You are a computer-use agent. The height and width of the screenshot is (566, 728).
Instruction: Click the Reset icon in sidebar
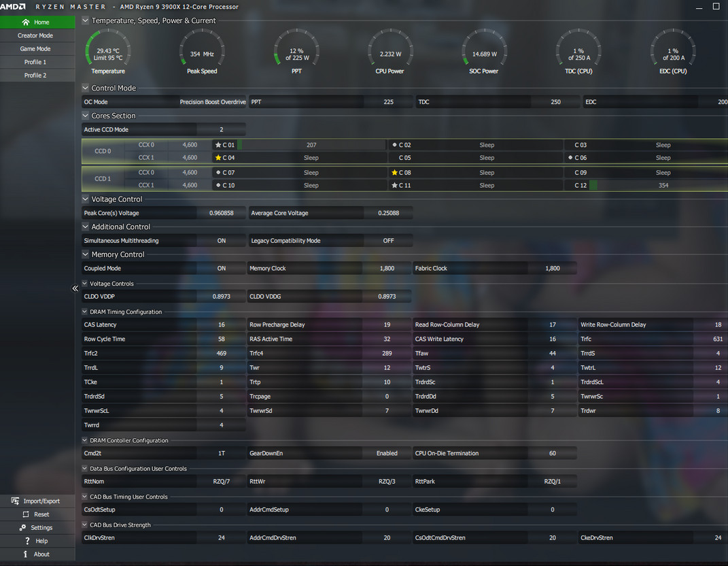26,514
